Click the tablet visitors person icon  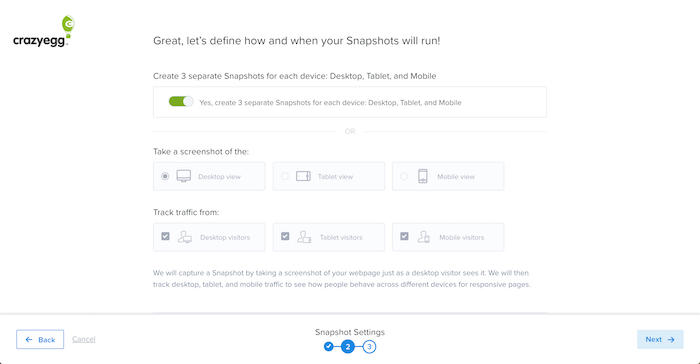click(x=304, y=237)
